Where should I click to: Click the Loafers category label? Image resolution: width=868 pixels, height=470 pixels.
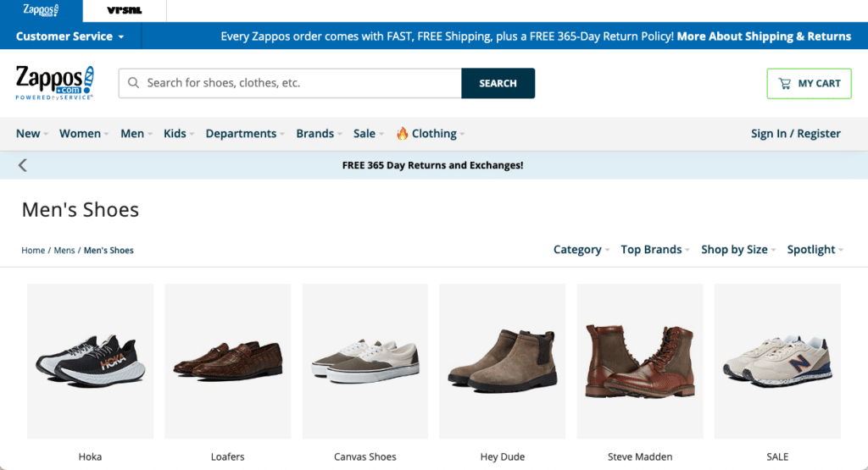click(227, 456)
